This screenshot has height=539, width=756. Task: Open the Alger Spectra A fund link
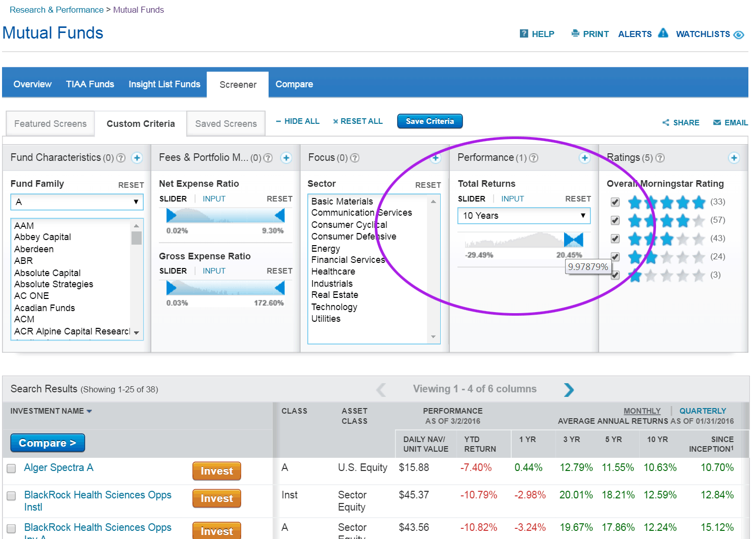58,468
